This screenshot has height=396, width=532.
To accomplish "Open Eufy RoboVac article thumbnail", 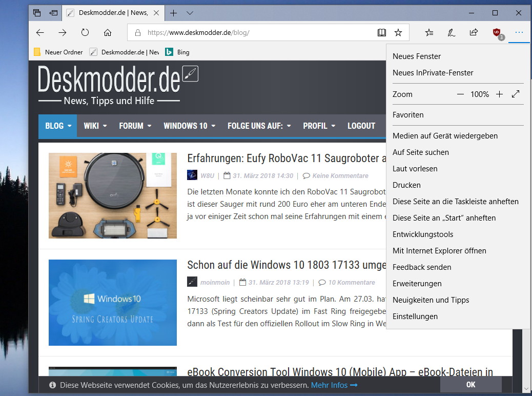I will (x=113, y=195).
